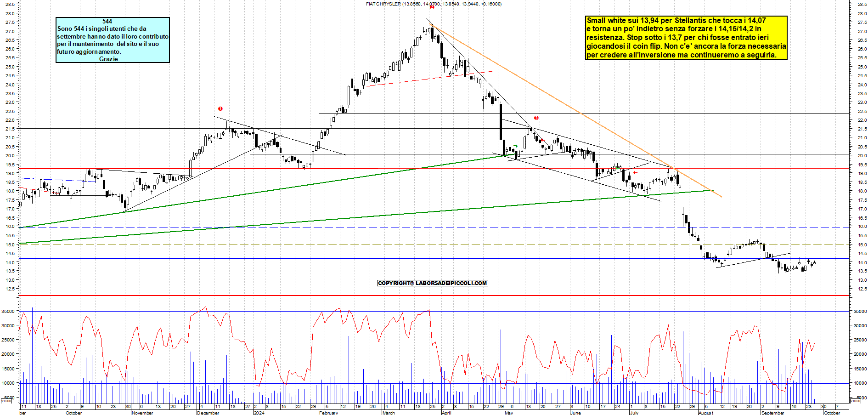Image resolution: width=868 pixels, height=415 pixels.
Task: Click the 'August' label on the time axis
Action: click(706, 413)
